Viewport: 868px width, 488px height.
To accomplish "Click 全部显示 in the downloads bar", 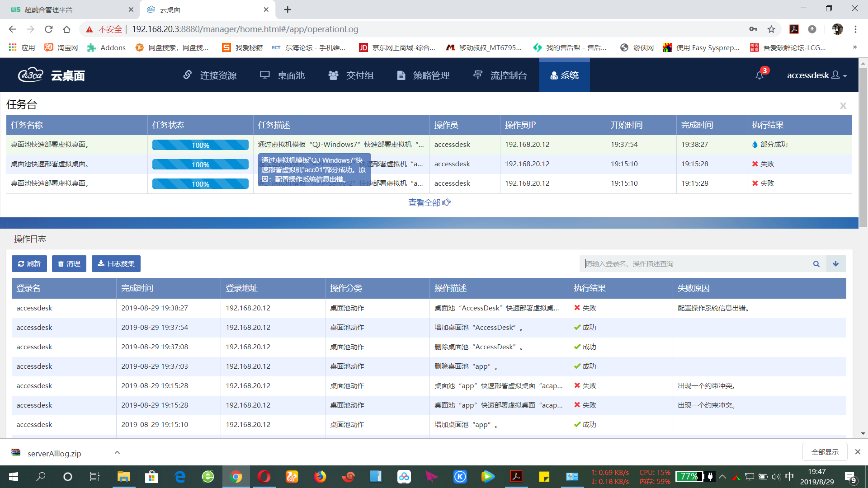I will 825,452.
